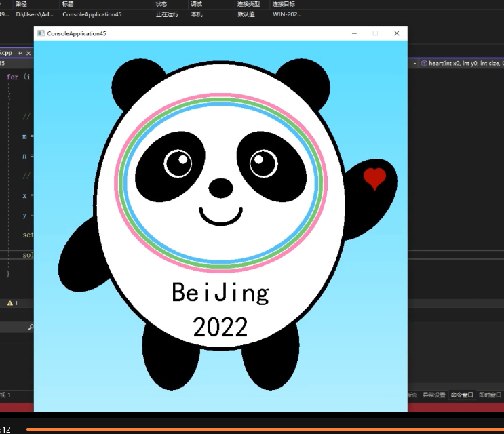Click the ConsoleApplication45 window title icon
504x434 pixels.
pyautogui.click(x=41, y=33)
